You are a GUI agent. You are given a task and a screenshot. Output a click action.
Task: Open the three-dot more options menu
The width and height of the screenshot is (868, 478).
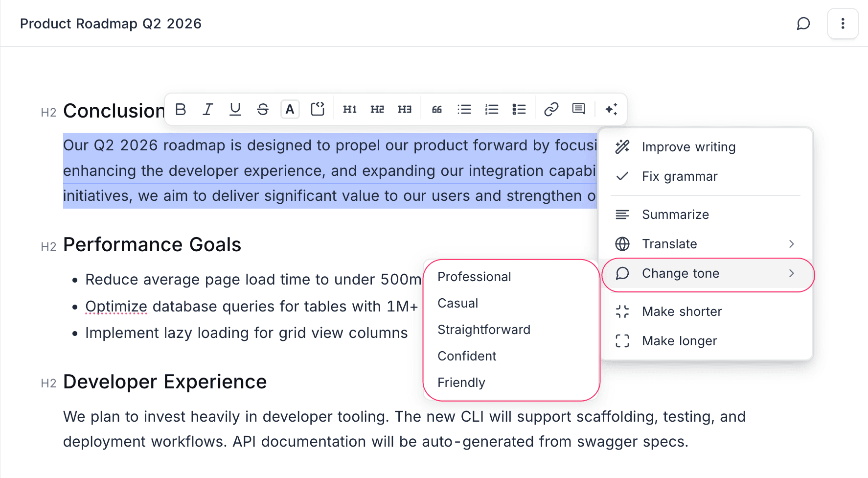(x=843, y=24)
